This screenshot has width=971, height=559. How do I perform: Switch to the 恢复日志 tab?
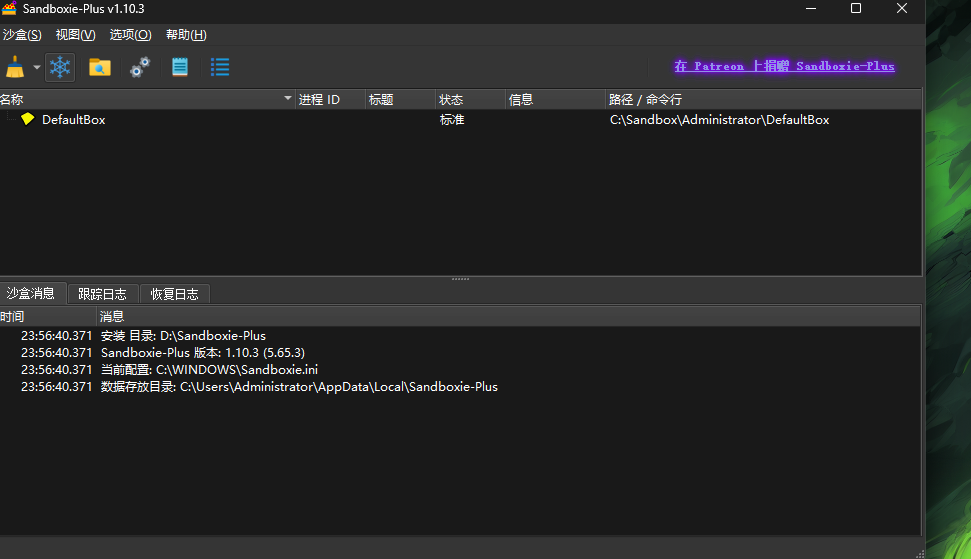pyautogui.click(x=175, y=294)
